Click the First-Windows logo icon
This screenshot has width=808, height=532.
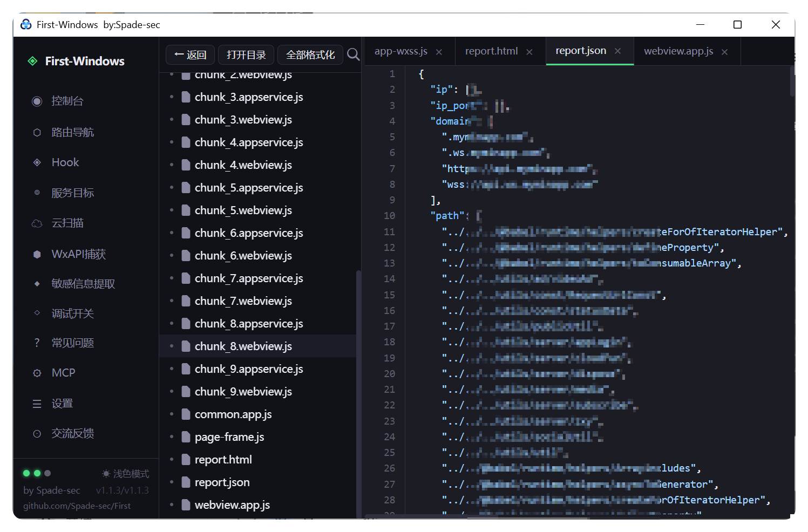[x=33, y=61]
